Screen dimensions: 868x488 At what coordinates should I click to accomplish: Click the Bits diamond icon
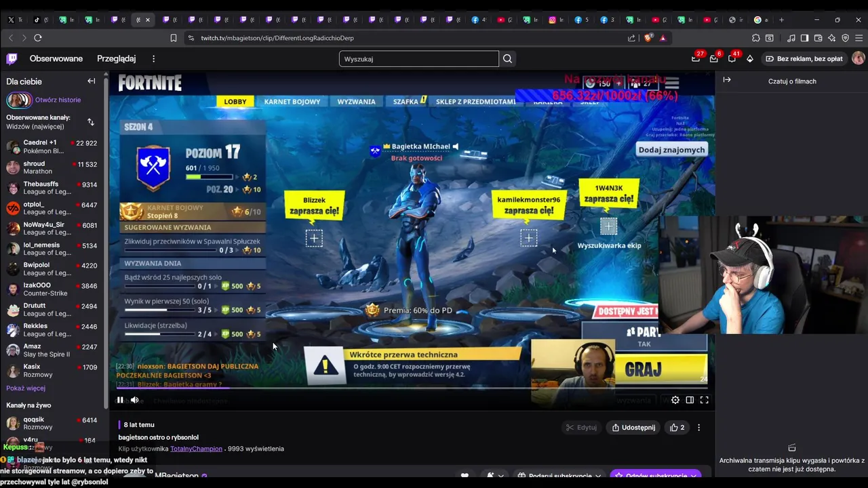click(x=749, y=59)
